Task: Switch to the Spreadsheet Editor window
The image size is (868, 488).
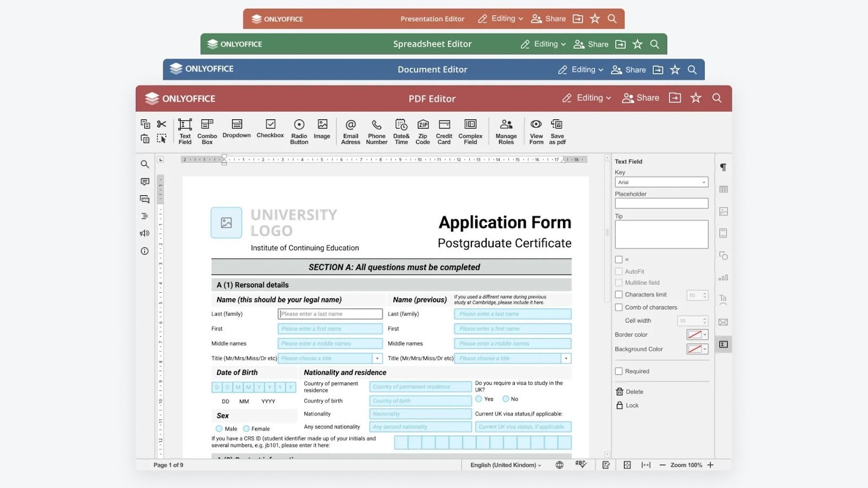Action: click(432, 44)
